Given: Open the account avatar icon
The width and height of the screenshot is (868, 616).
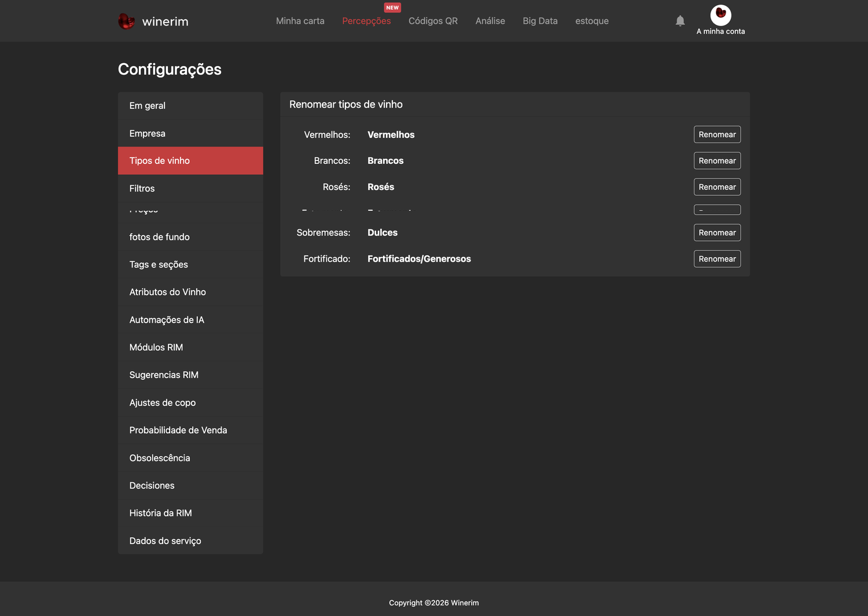Looking at the screenshot, I should [x=720, y=14].
